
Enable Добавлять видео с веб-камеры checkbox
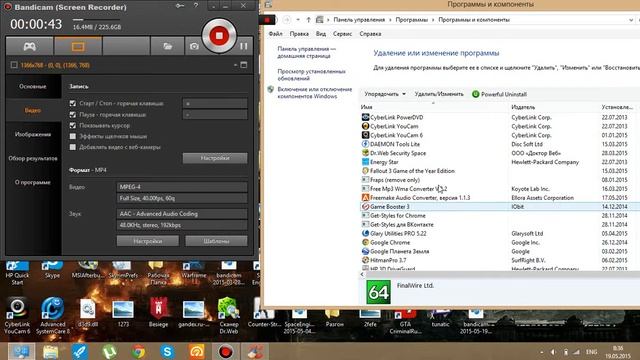(73, 147)
